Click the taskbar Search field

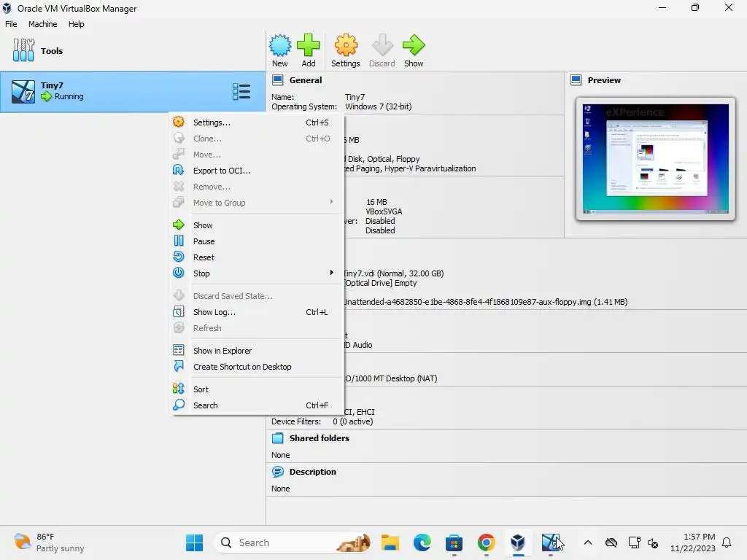click(x=293, y=542)
